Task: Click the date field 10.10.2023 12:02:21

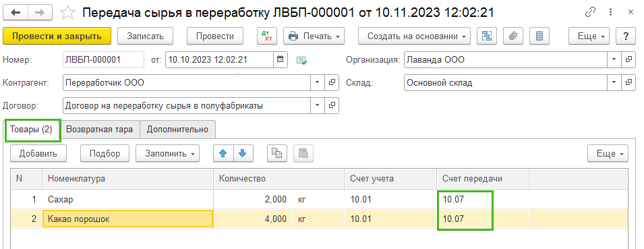Action: click(x=220, y=59)
